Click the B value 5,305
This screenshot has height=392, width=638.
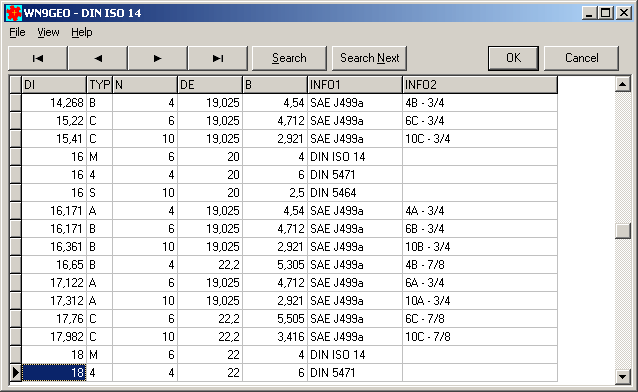[x=275, y=265]
